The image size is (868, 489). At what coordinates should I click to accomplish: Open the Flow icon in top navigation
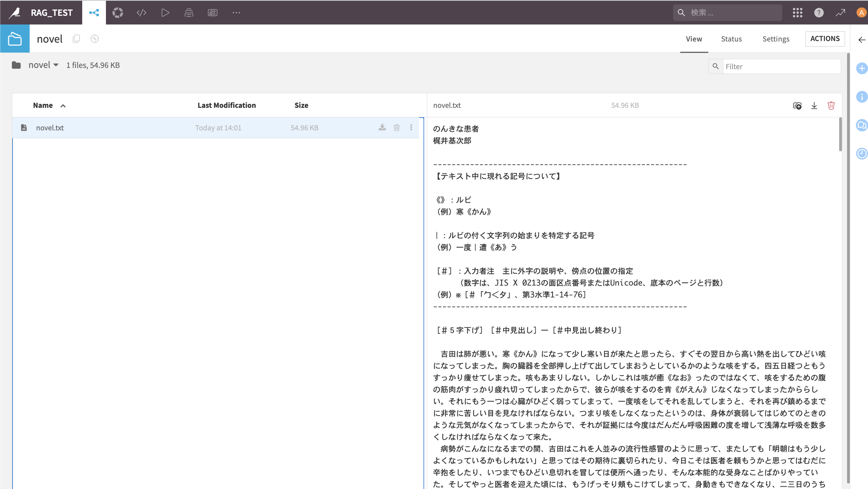point(94,13)
